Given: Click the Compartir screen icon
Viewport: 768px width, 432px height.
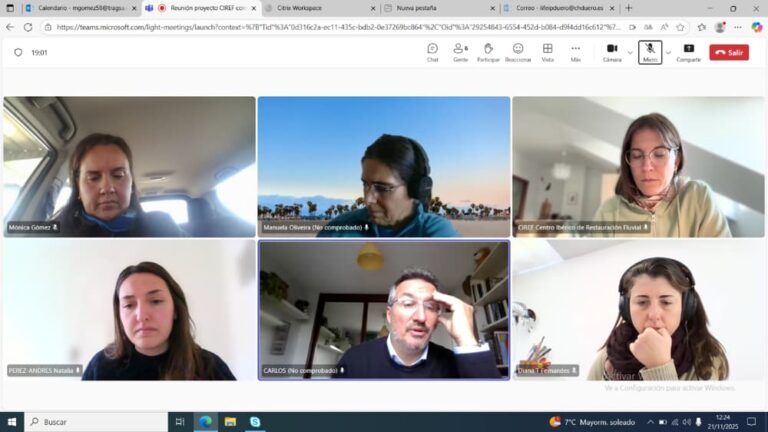Looking at the screenshot, I should [689, 52].
